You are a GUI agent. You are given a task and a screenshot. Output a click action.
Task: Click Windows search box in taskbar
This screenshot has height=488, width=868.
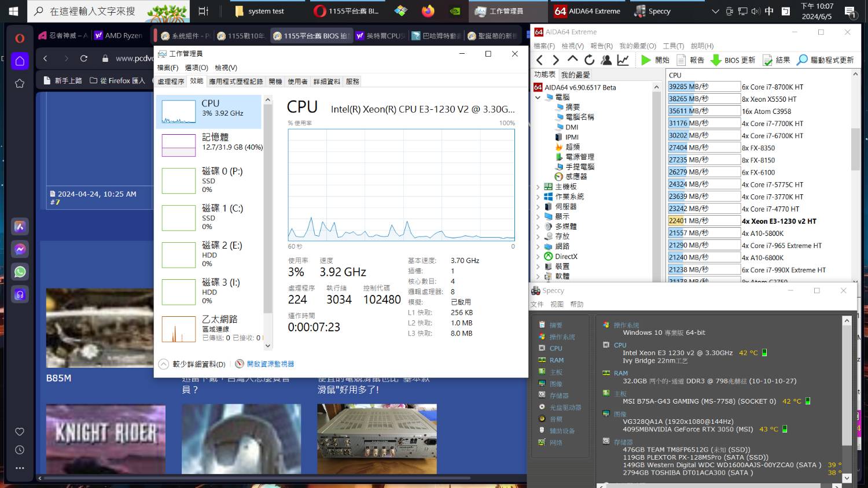coord(109,11)
